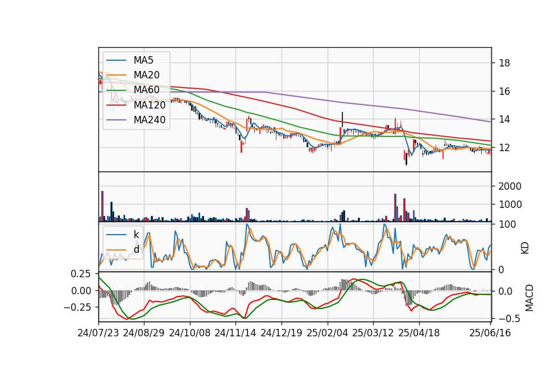The width and height of the screenshot is (546, 392).
Task: Click the blue MA5 legend line sample
Action: [116, 61]
